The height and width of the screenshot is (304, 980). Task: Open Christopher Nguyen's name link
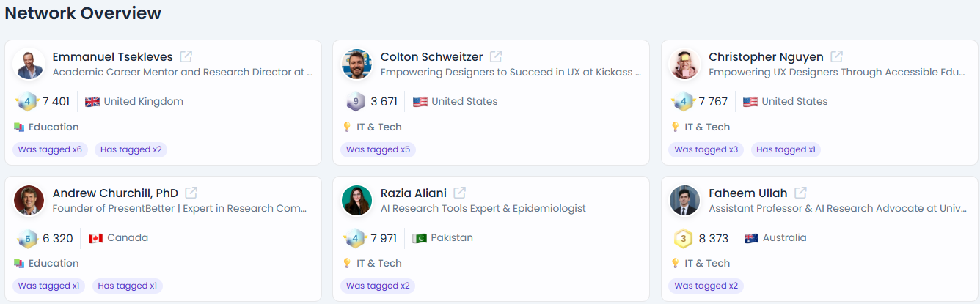766,56
